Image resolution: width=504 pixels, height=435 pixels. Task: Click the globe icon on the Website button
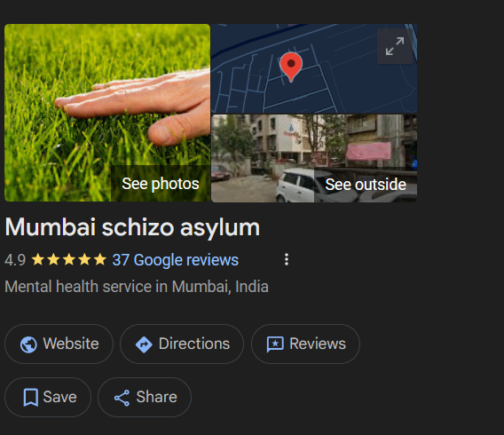pyautogui.click(x=28, y=344)
